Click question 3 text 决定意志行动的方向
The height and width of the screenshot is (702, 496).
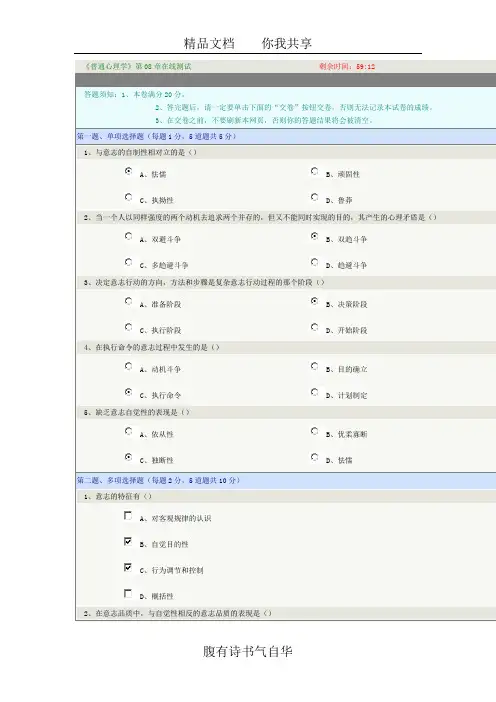point(204,283)
